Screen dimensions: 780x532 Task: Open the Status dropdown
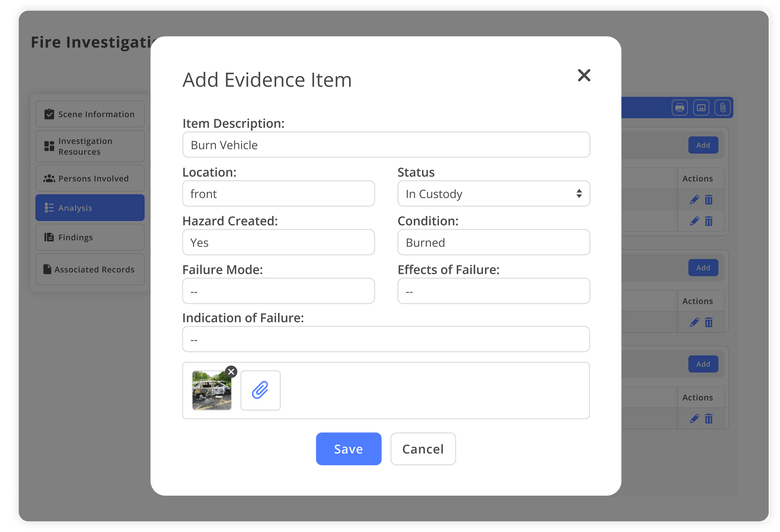[x=493, y=194]
